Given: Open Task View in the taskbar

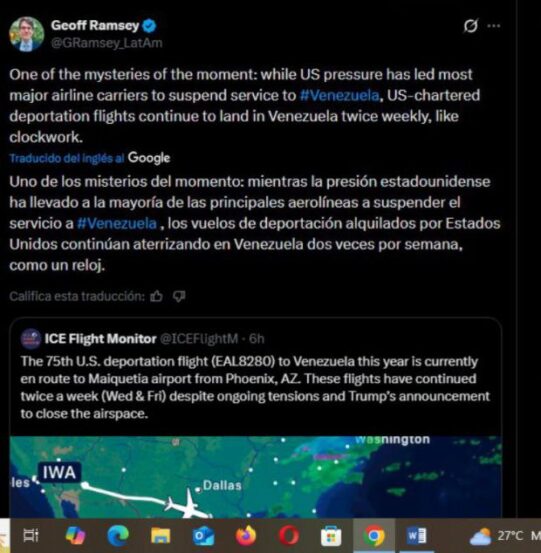Looking at the screenshot, I should coord(31,535).
